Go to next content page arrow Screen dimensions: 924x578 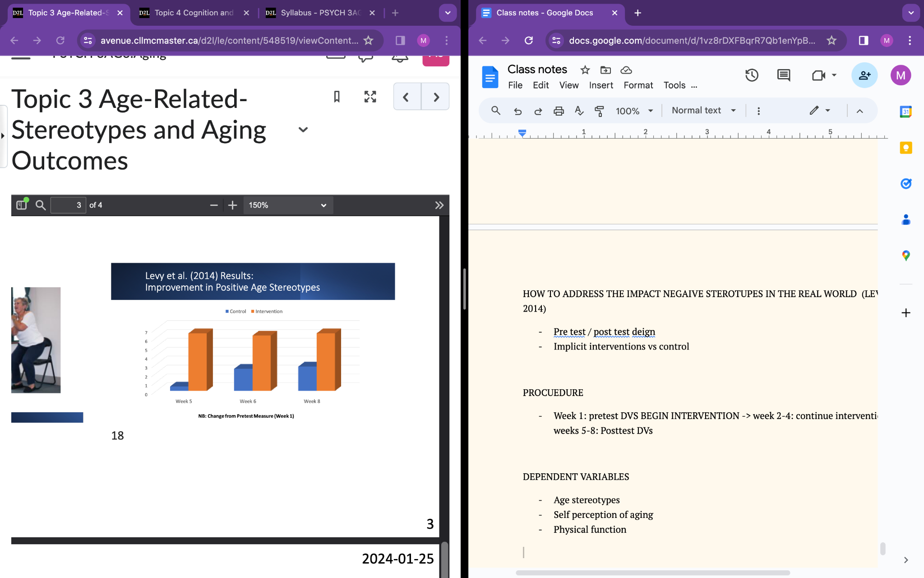pyautogui.click(x=436, y=97)
